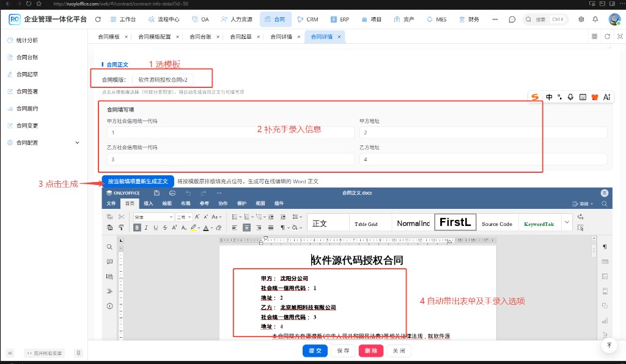Switch to 协作 ribbon tab
The height and width of the screenshot is (364, 626).
point(223,203)
